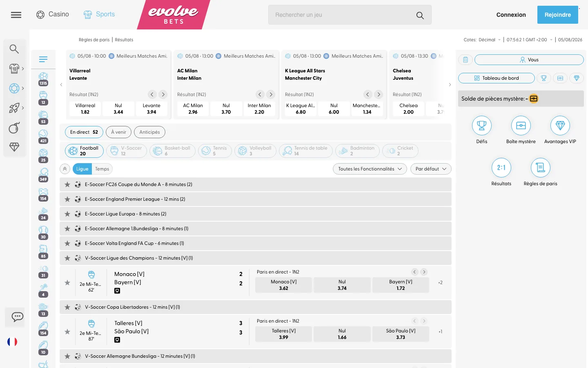Open the hamburger main menu
588x368 pixels.
(x=16, y=15)
